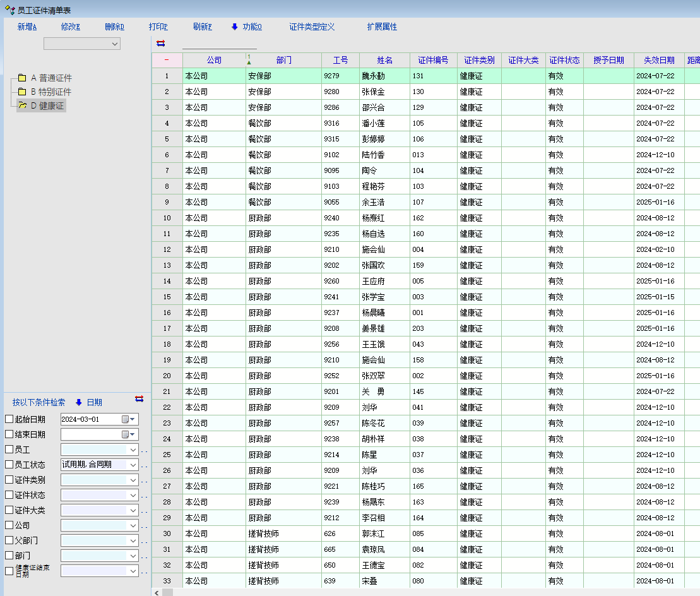Select the A 普通证件 folder

[50, 78]
